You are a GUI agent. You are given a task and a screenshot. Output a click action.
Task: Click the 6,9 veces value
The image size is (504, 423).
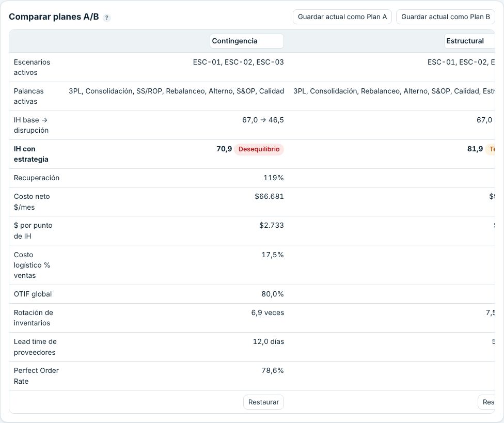pos(267,313)
